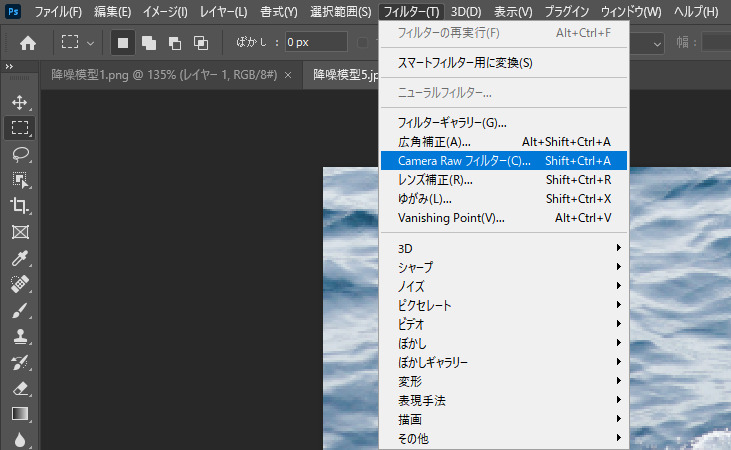Toggle the intersect with selection mode
Image resolution: width=731 pixels, height=450 pixels.
coord(200,43)
